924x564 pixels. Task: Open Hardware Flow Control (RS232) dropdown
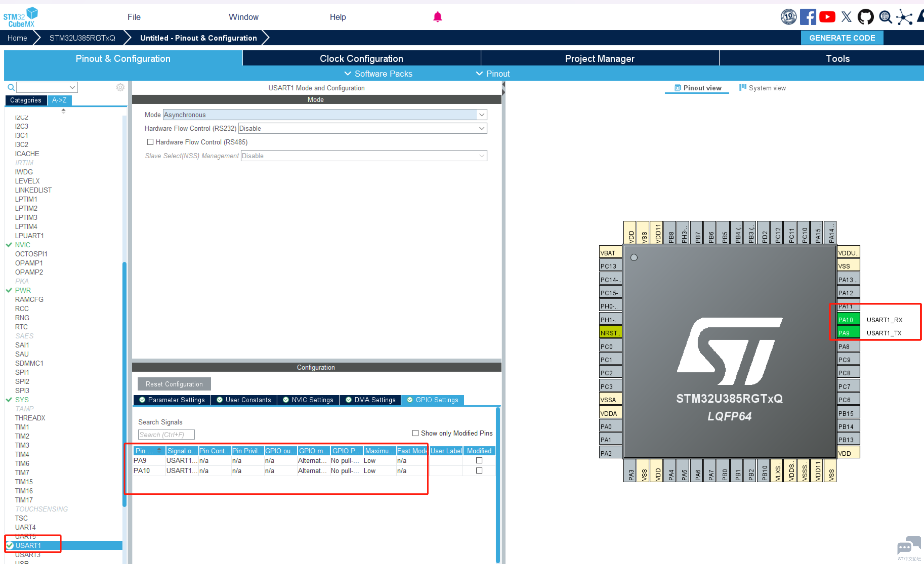click(362, 128)
